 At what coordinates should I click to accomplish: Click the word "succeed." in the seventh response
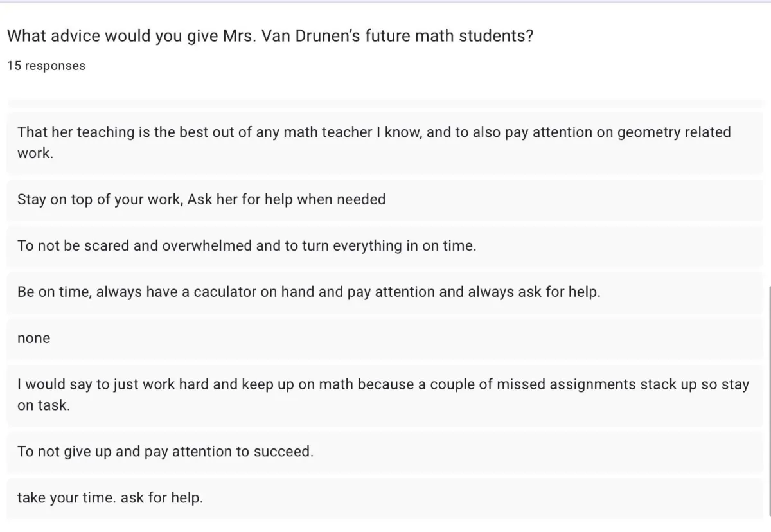[x=283, y=452]
